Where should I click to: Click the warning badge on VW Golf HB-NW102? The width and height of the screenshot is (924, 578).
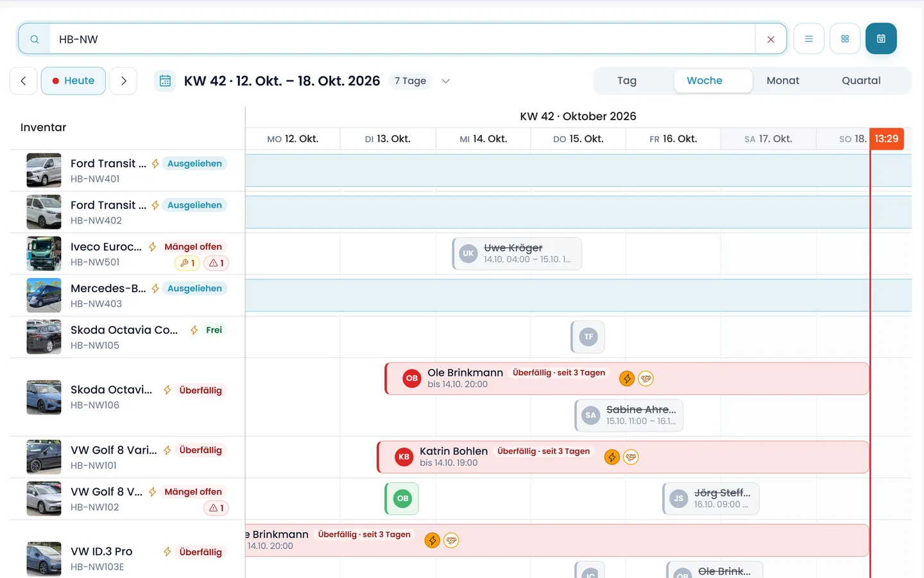[x=216, y=508]
